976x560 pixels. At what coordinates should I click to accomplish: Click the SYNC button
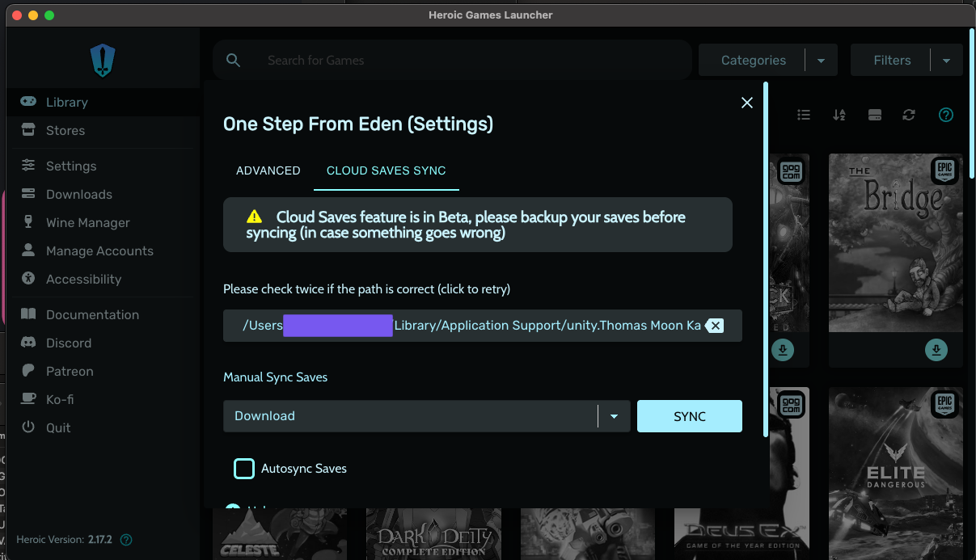[690, 416]
